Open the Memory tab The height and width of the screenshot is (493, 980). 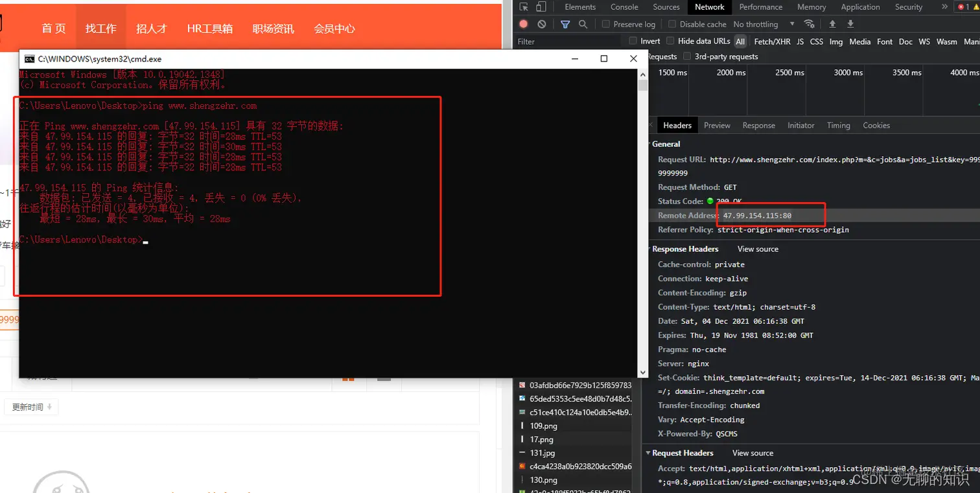[811, 7]
